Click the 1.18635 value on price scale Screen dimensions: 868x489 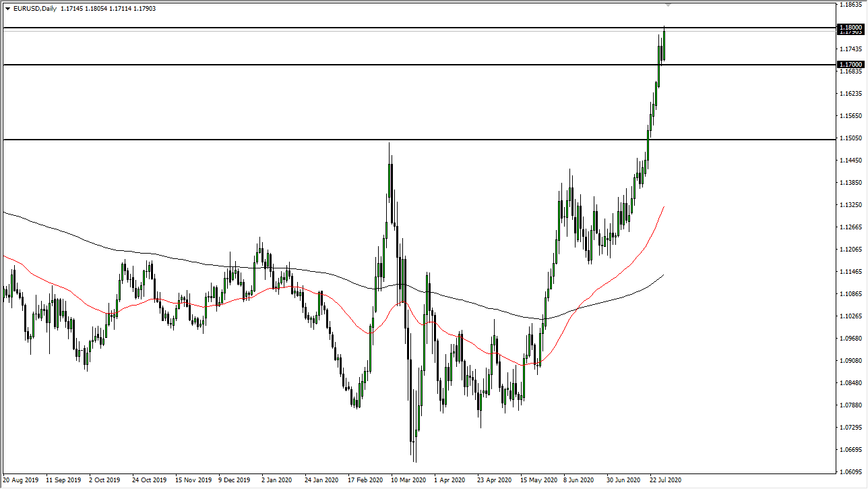tap(852, 5)
